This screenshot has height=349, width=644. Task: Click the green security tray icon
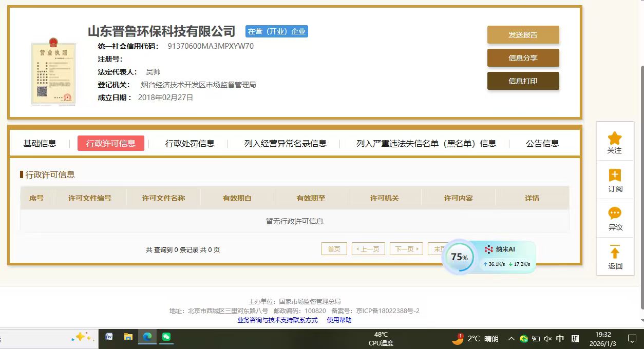pos(523,339)
